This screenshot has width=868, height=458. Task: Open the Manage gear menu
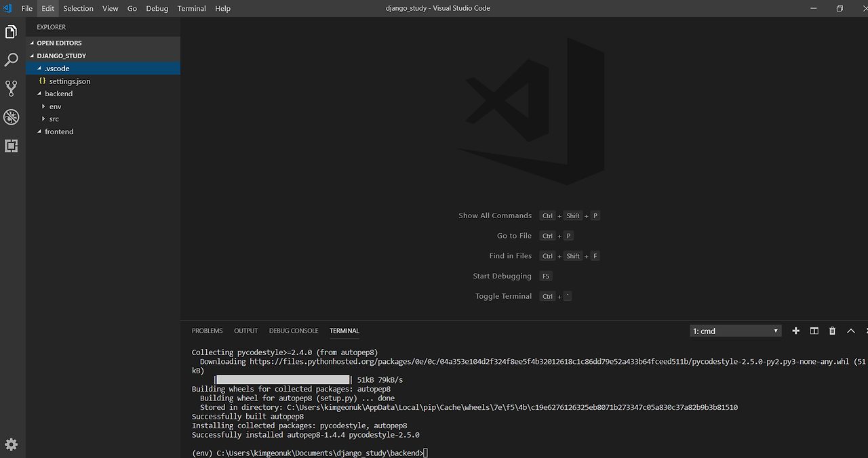click(x=11, y=444)
